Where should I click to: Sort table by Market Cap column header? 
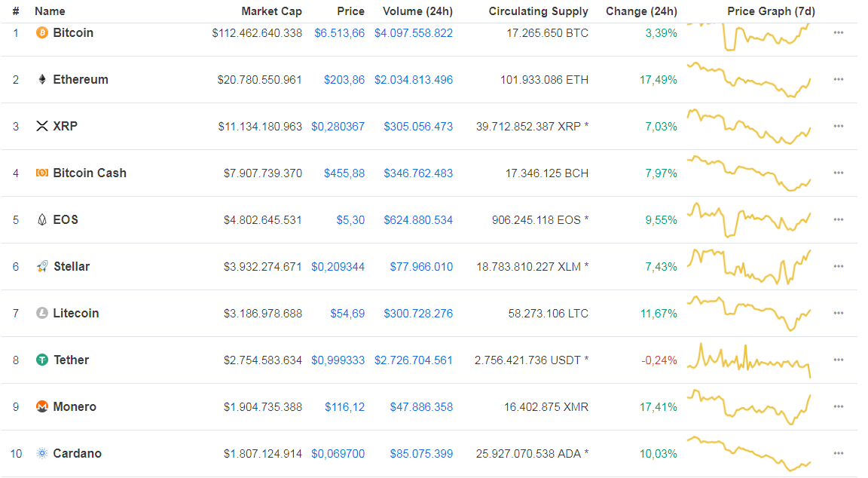[271, 11]
